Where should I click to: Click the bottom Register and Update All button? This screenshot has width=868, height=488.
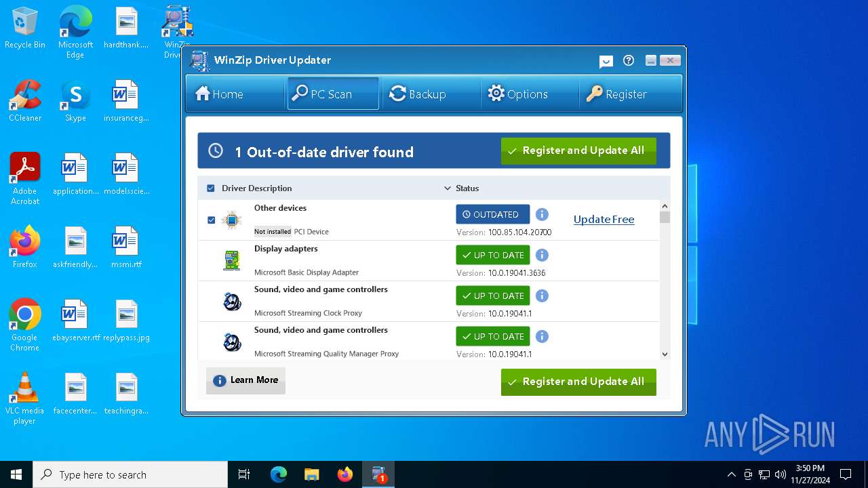click(x=578, y=382)
